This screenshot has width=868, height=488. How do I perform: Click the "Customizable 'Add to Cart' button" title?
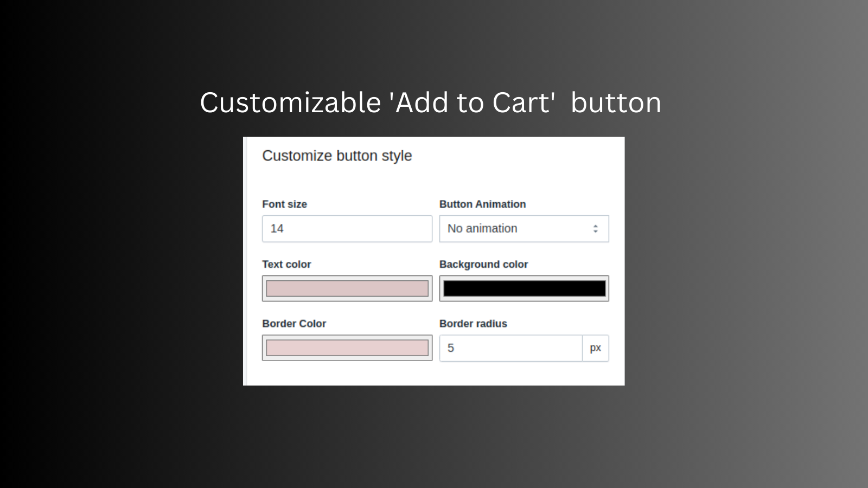(431, 102)
